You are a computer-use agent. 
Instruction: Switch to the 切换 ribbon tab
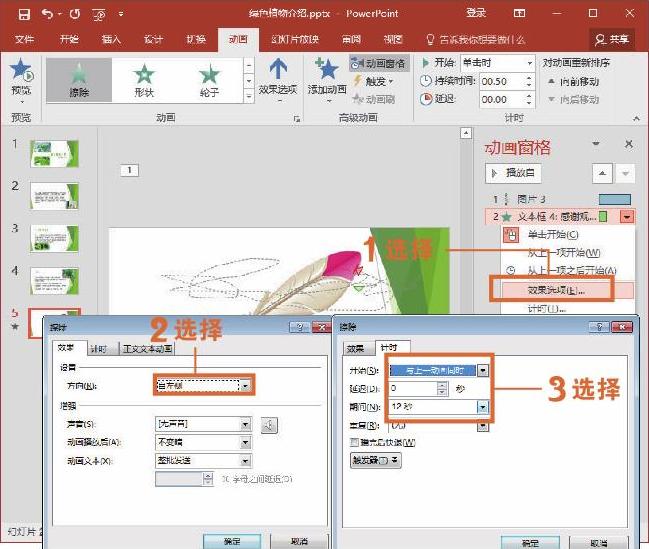pos(196,39)
